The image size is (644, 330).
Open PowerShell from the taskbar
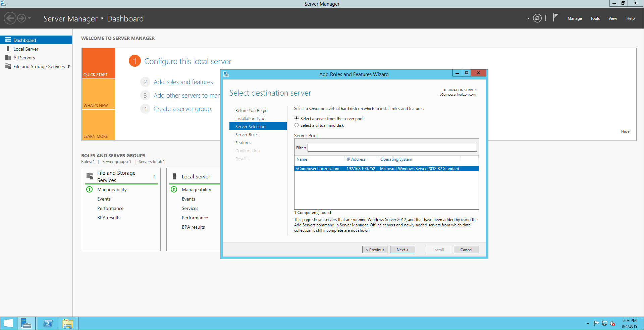click(x=48, y=323)
